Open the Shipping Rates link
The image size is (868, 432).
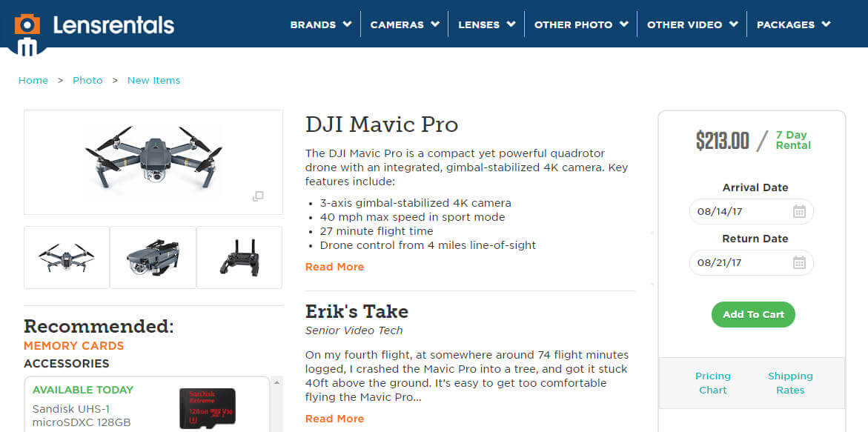(x=790, y=383)
